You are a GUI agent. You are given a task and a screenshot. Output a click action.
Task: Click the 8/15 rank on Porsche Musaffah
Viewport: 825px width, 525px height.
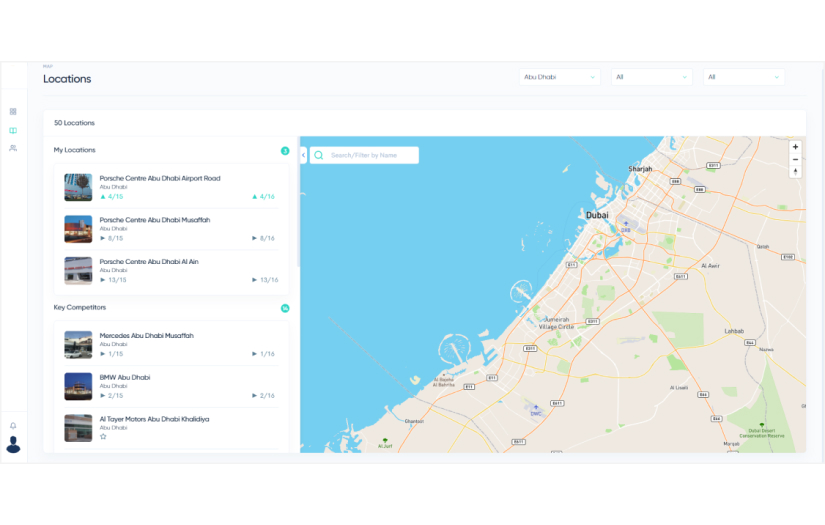[112, 238]
